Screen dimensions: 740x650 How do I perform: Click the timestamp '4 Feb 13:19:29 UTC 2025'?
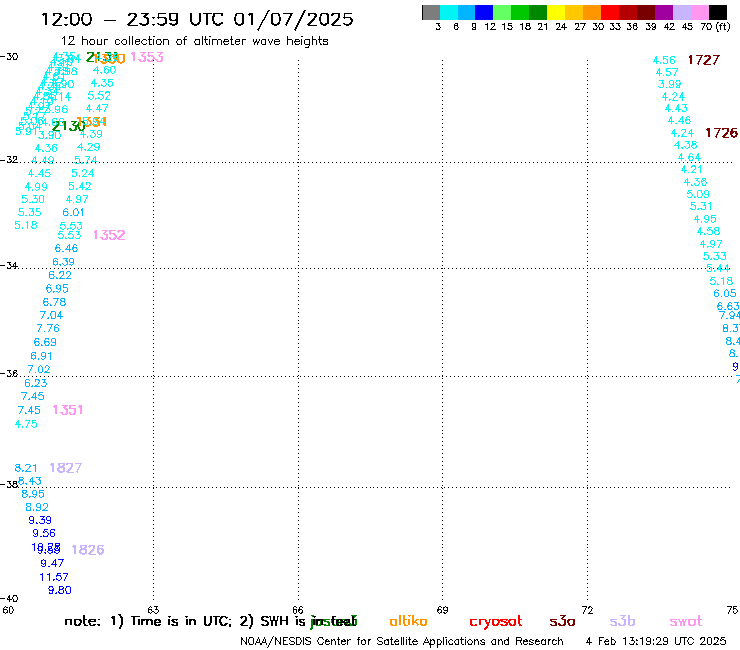(656, 641)
